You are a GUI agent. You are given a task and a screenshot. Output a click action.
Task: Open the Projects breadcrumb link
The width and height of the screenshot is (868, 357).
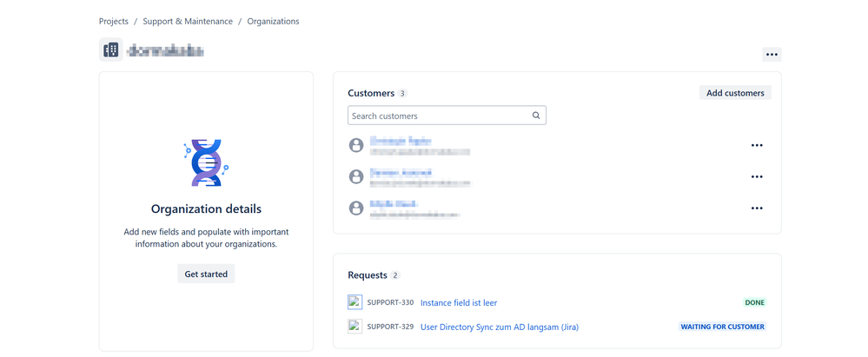[x=114, y=21]
